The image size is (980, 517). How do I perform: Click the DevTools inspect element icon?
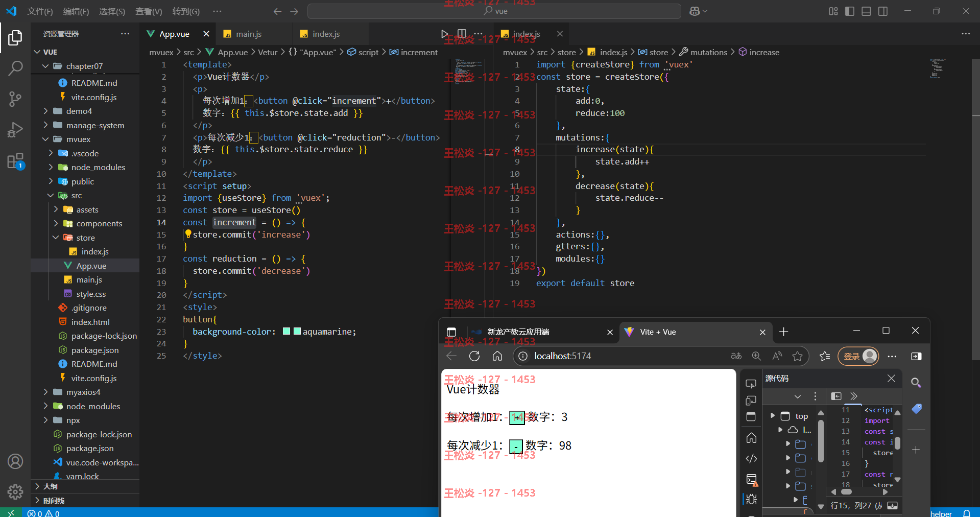751,384
